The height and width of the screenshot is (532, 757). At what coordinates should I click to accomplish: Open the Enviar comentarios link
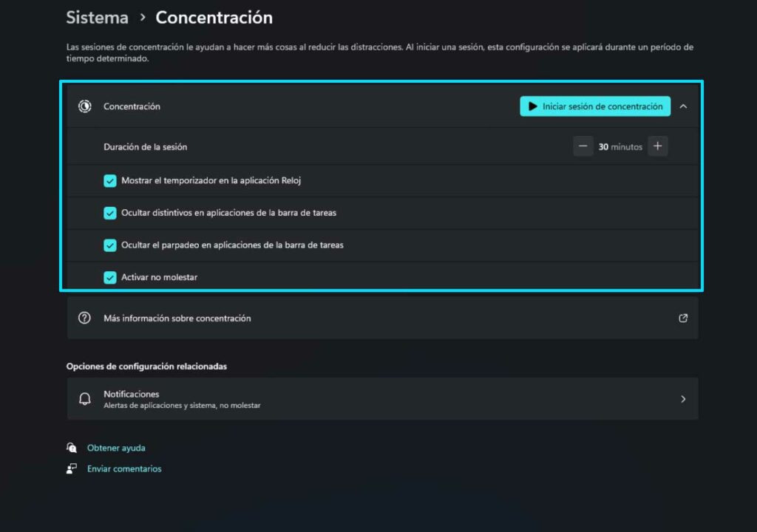point(124,468)
